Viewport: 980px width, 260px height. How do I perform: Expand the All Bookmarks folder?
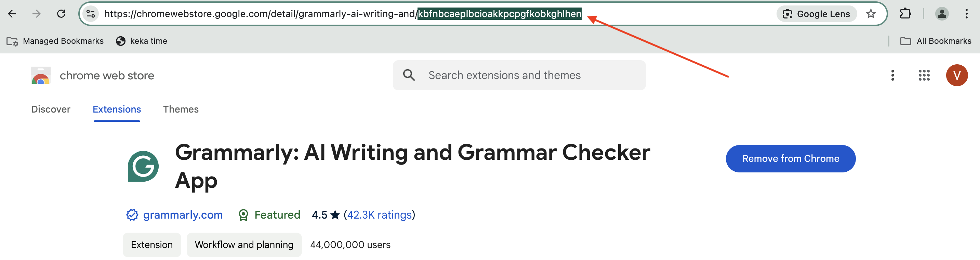tap(936, 41)
